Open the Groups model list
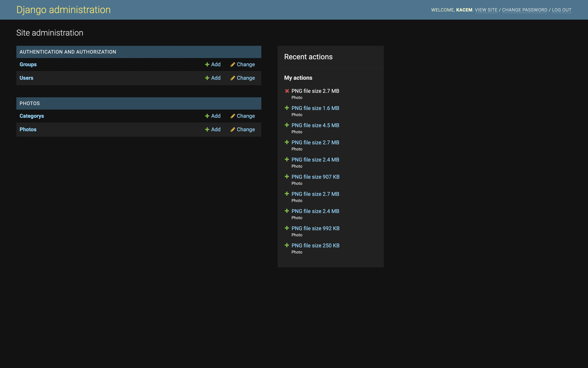This screenshot has height=368, width=588. [x=28, y=64]
